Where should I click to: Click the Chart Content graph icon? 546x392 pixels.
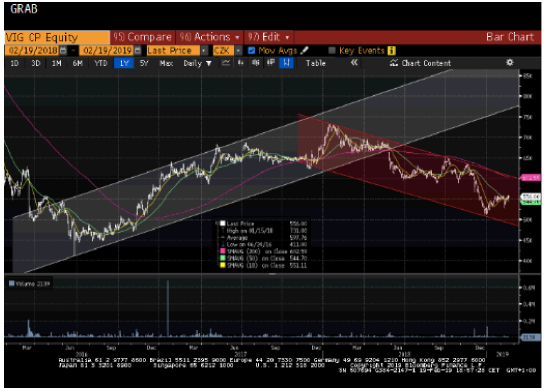(394, 63)
